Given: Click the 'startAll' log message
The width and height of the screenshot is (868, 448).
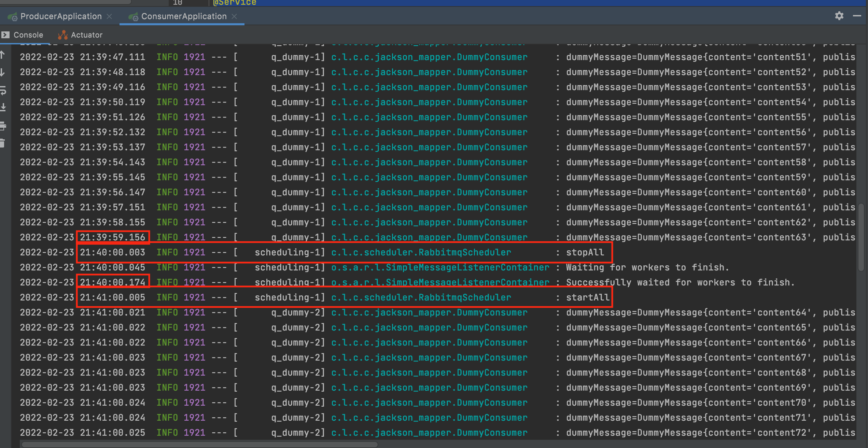Looking at the screenshot, I should (x=588, y=297).
